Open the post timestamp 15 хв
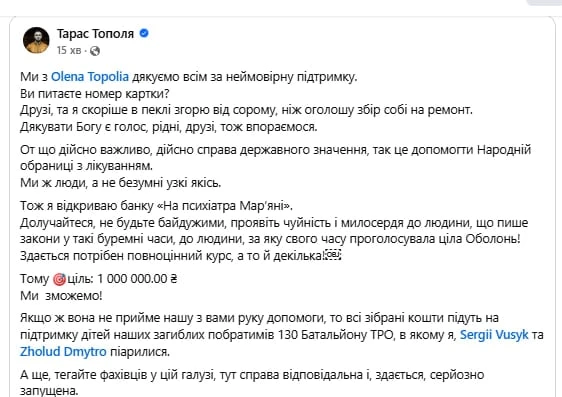This screenshot has height=397, width=562. coord(69,51)
